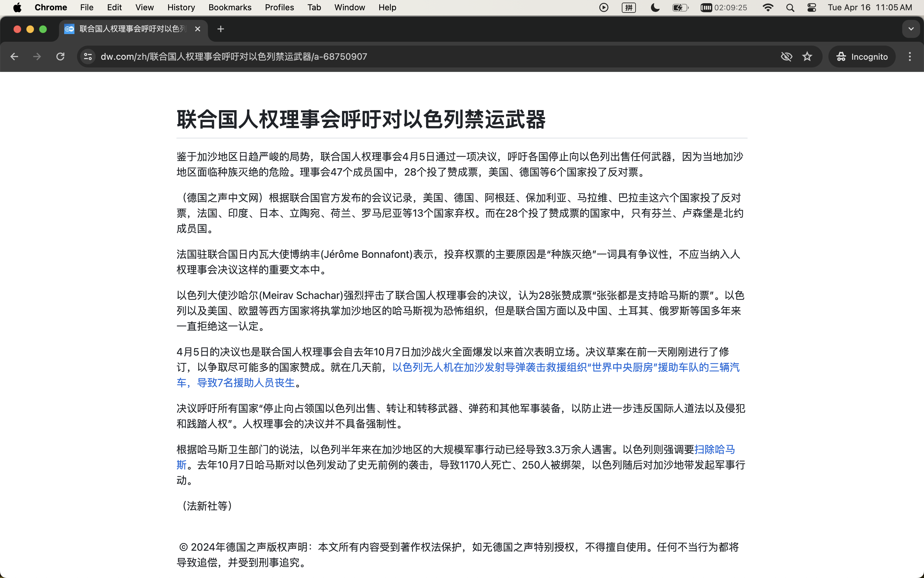View site information for dw.com
Viewport: 924px width, 578px height.
[x=88, y=57]
